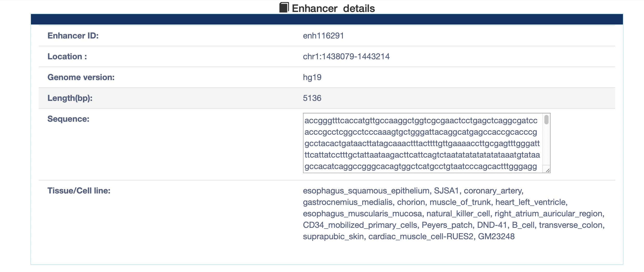The height and width of the screenshot is (272, 644).
Task: Click the Tissue/Cell line label
Action: [79, 191]
